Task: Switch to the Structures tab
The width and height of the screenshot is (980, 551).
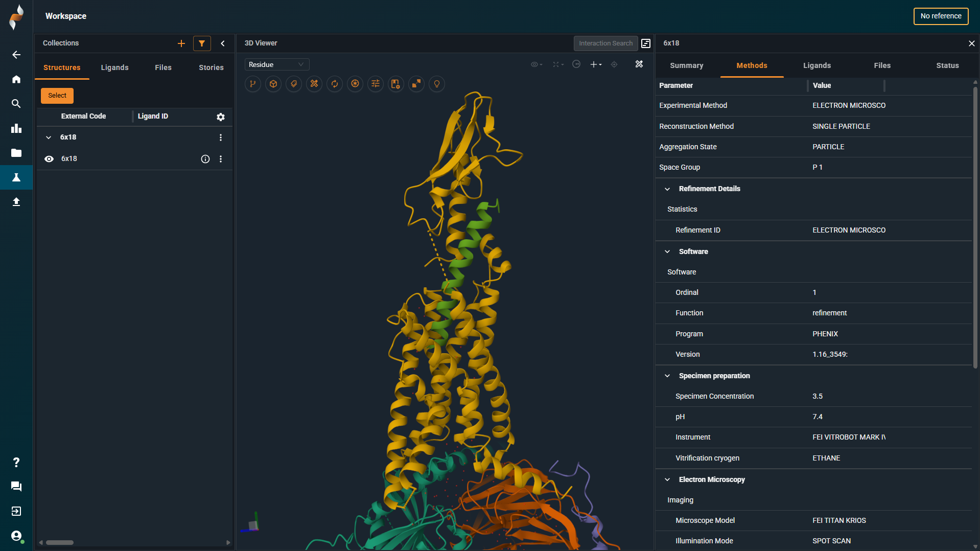Action: 62,67
